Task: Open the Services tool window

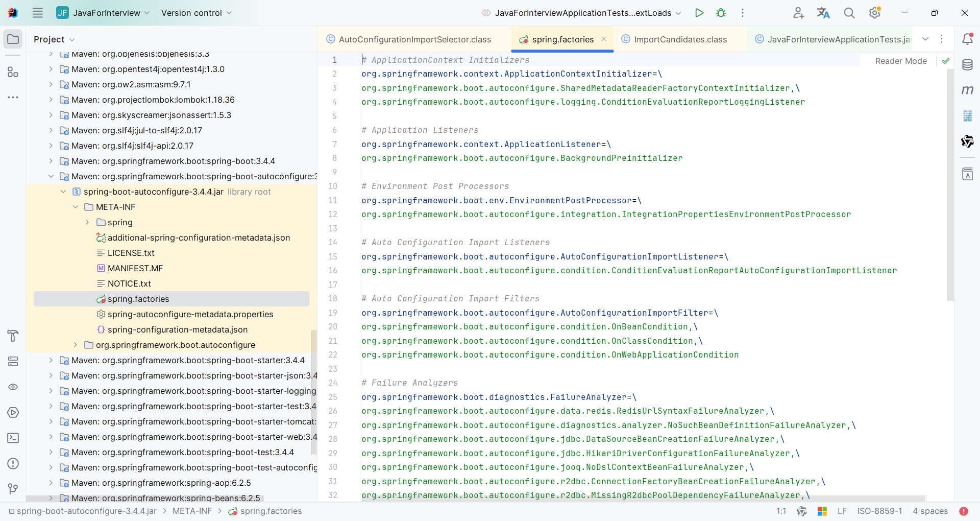Action: [x=13, y=362]
